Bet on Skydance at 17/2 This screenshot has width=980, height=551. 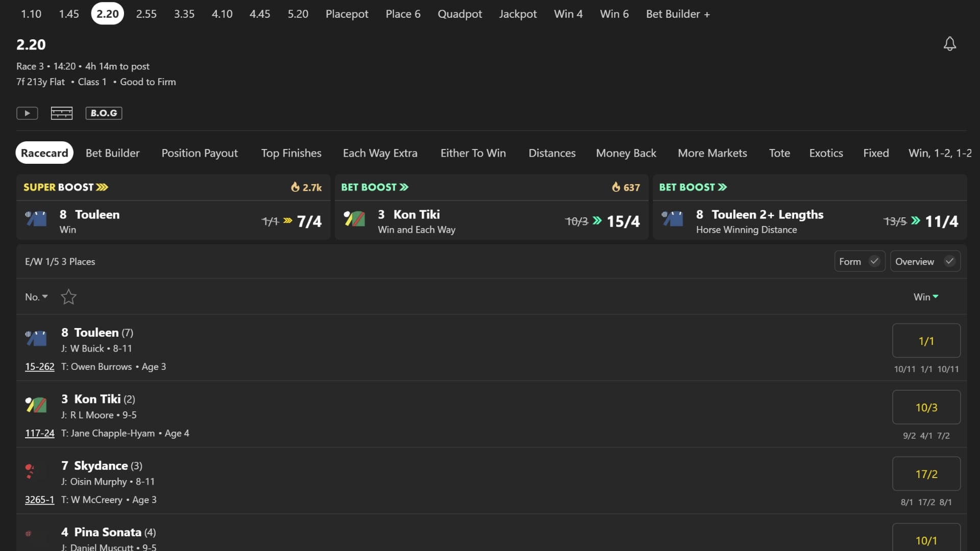tap(926, 473)
